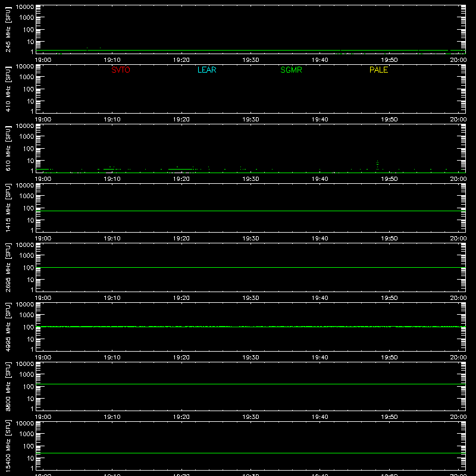Select 19:50 tick label below 410 MHz panel
The height and width of the screenshot is (476, 476).
[389, 120]
